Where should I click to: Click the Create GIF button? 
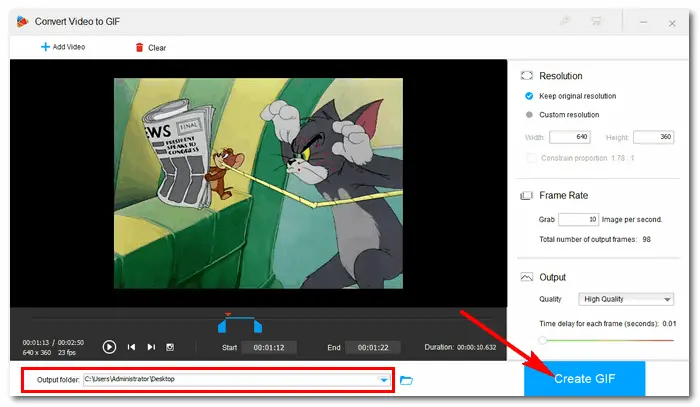point(584,378)
